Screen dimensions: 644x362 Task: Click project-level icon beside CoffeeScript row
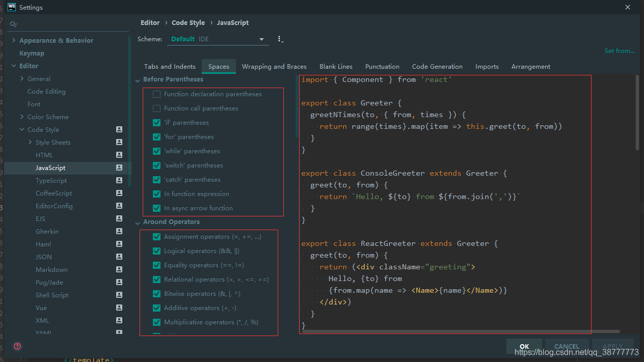[119, 193]
